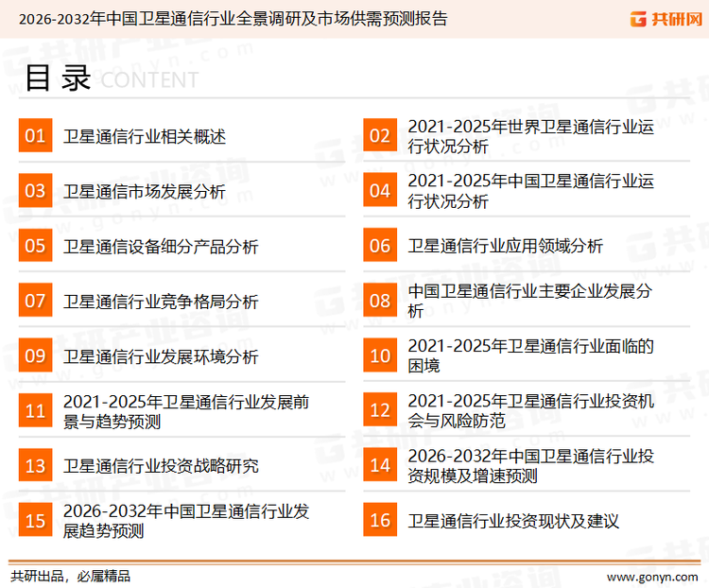Open 卫星通信行业竞争格局分析 section
The height and width of the screenshot is (588, 709).
pos(161,302)
